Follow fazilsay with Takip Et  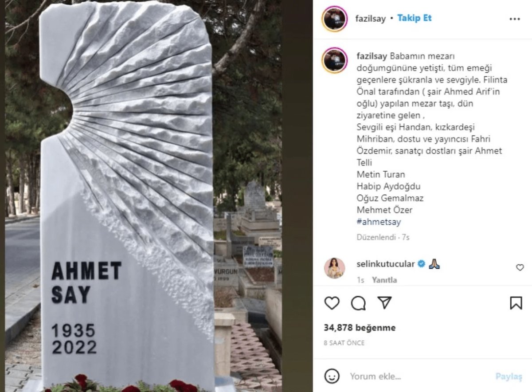(x=414, y=18)
